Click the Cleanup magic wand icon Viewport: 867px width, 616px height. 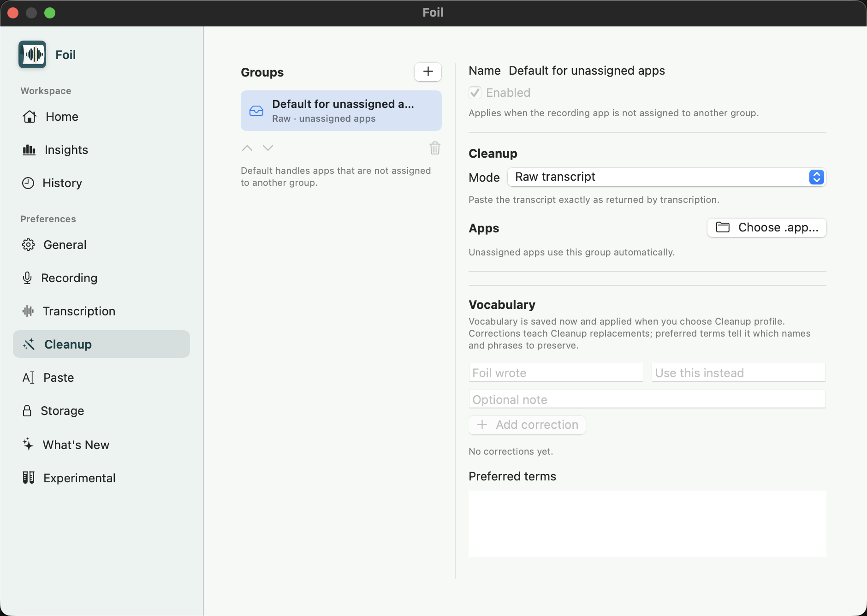point(29,344)
